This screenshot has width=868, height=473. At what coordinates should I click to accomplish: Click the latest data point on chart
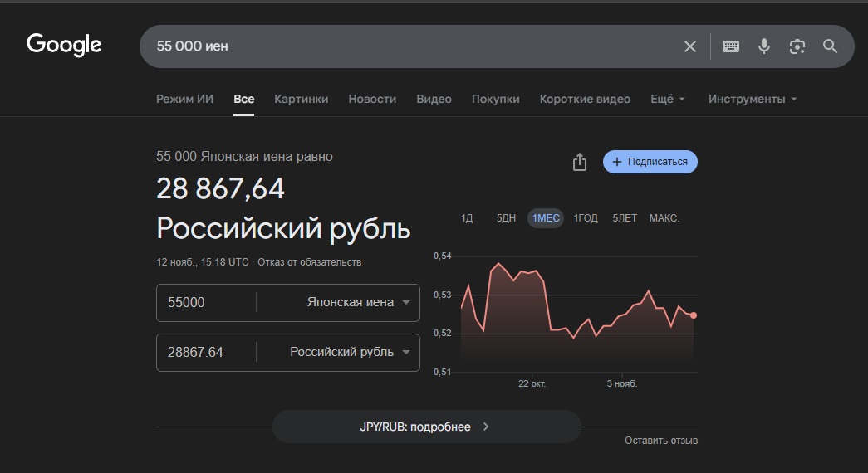click(x=694, y=315)
